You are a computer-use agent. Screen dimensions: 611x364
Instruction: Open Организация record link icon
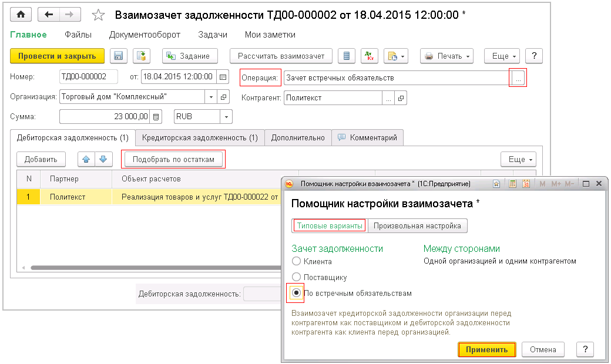point(223,97)
